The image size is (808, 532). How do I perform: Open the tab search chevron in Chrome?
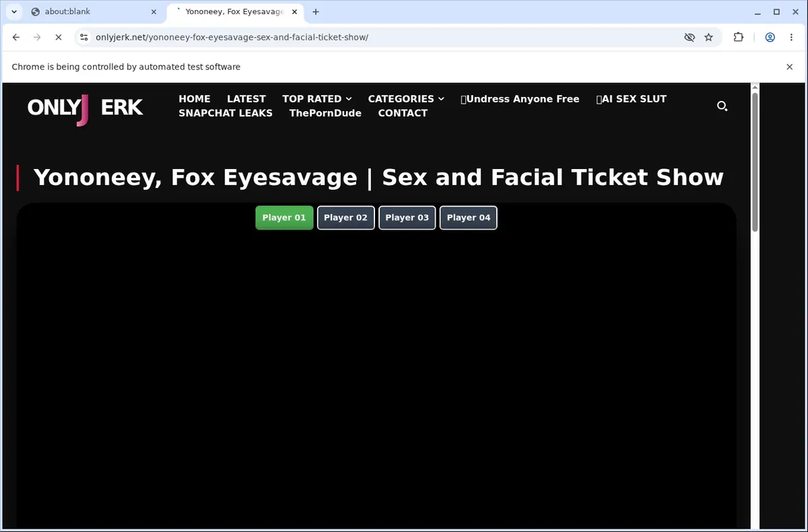14,11
